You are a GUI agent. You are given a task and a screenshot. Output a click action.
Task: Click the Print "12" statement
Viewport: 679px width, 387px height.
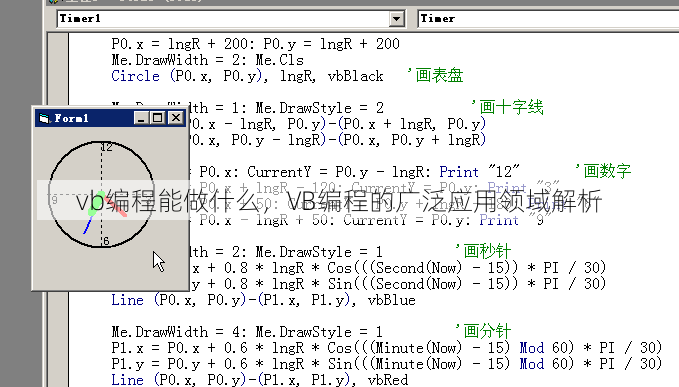click(479, 172)
